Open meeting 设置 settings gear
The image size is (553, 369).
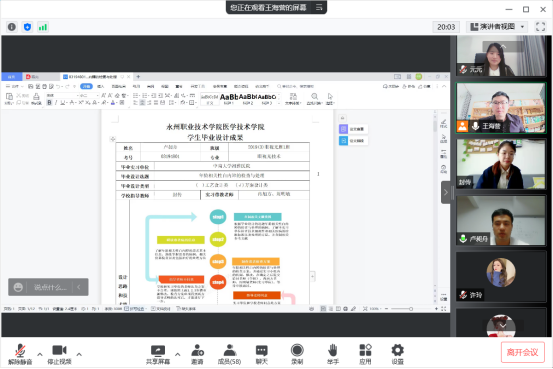coord(397,354)
